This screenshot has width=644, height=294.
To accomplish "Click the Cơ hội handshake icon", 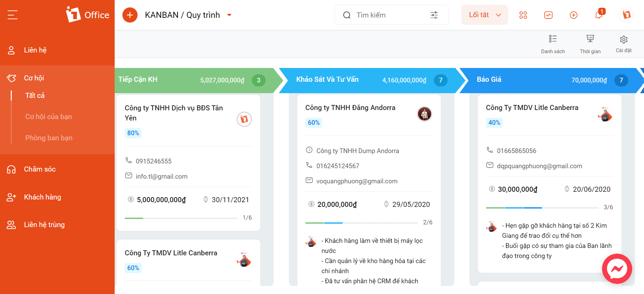I will point(11,78).
